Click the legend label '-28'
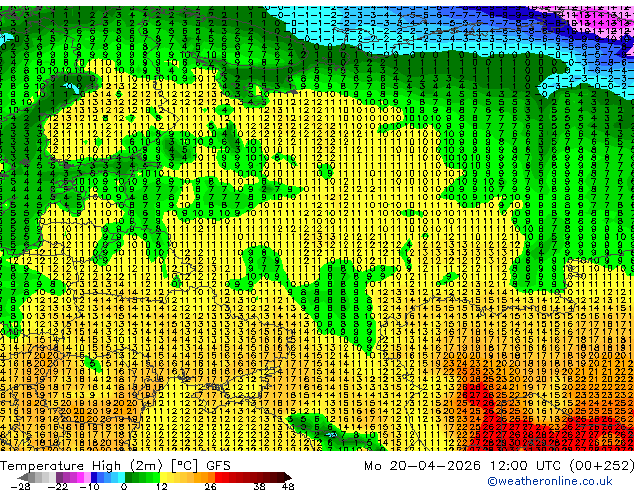634x490 pixels. tap(21, 486)
